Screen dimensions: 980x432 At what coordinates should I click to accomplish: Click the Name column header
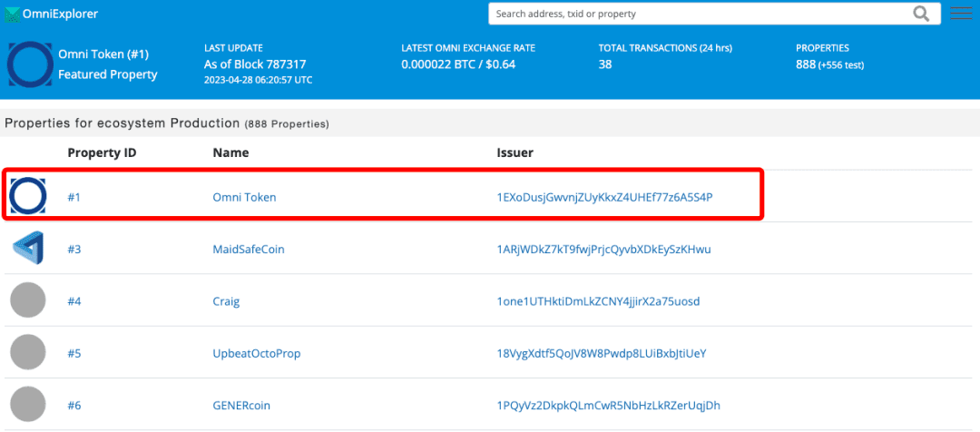[x=230, y=152]
